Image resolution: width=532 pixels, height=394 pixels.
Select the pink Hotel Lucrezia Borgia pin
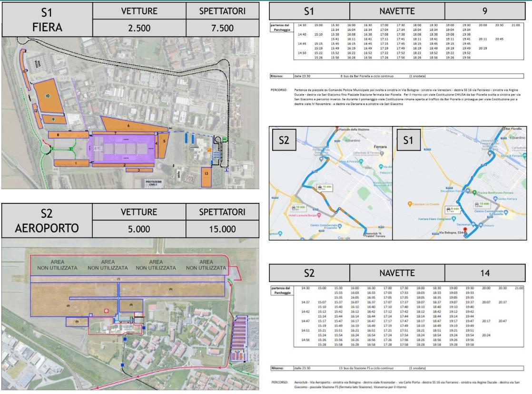click(x=319, y=215)
